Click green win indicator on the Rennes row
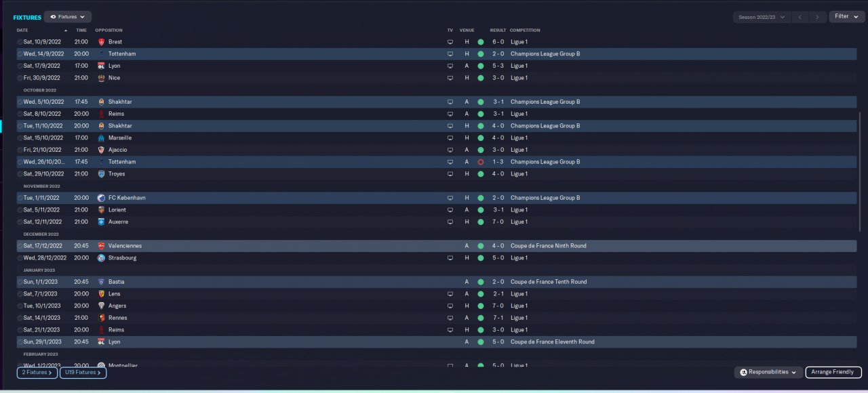The image size is (868, 393). coord(481,318)
